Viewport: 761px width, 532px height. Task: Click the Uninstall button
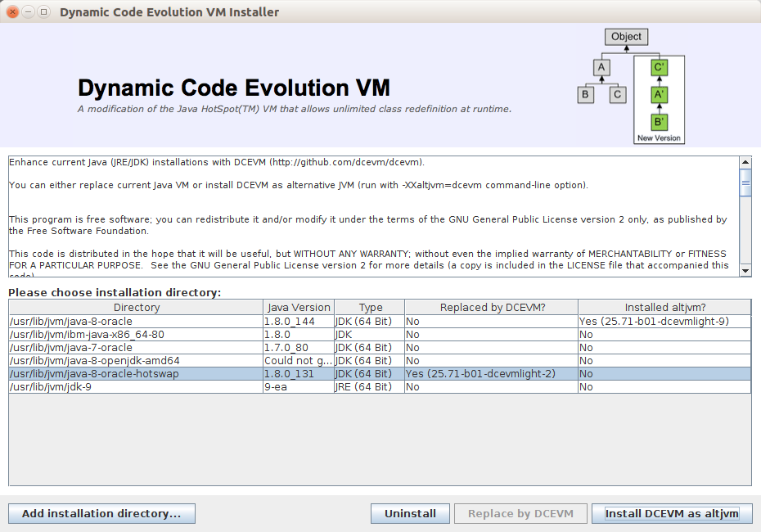[410, 513]
